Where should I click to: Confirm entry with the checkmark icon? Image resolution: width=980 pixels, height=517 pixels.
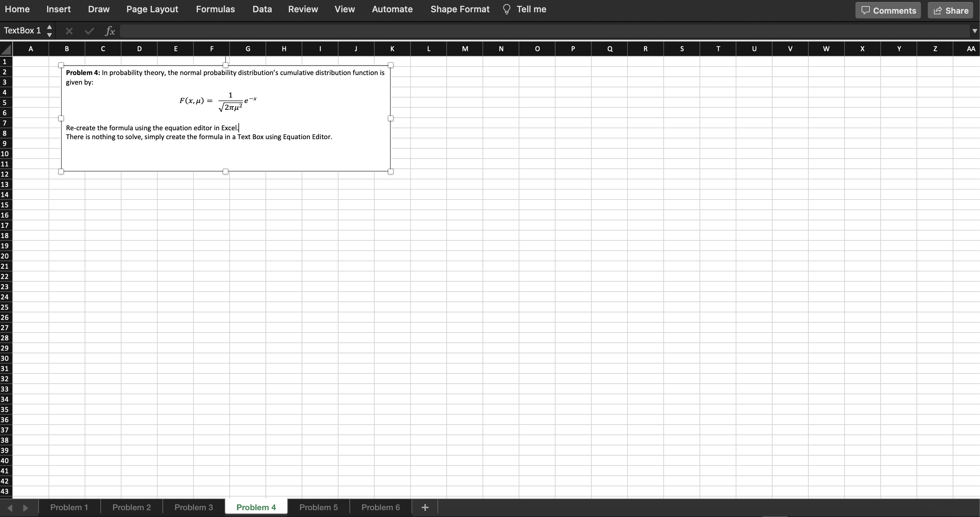pos(89,31)
